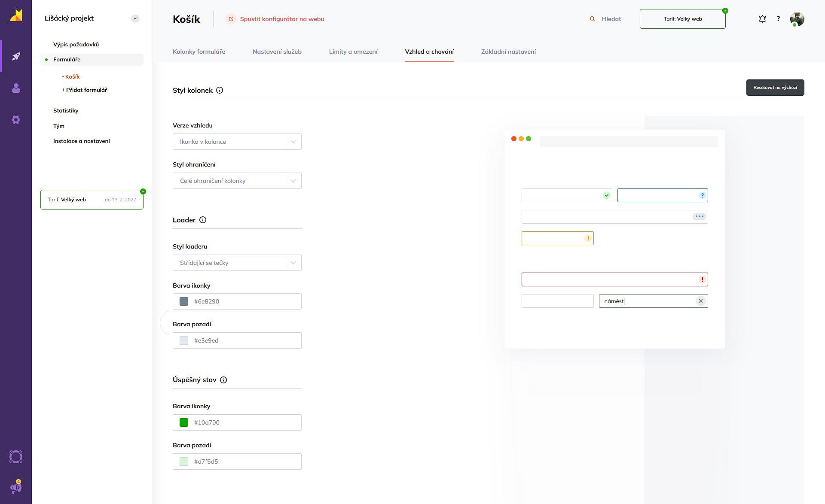The image size is (825, 504).
Task: Click the lifebuoy support icon
Action: [x=16, y=457]
